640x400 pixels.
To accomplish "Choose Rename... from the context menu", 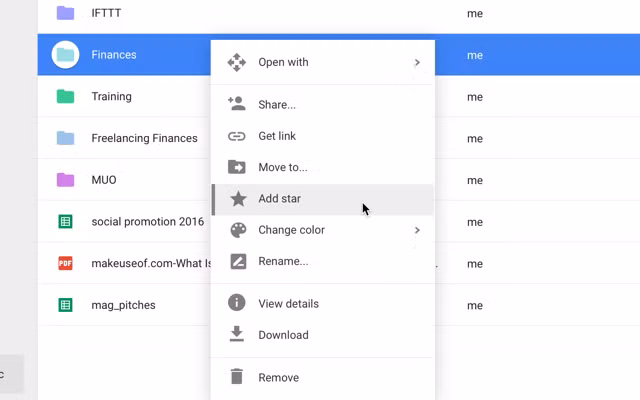I will [283, 261].
